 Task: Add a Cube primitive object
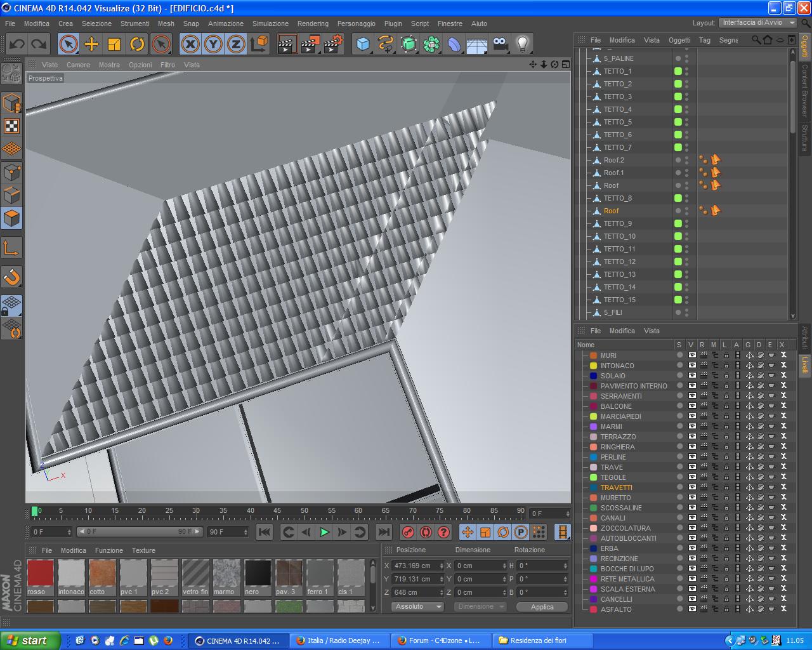(x=363, y=44)
